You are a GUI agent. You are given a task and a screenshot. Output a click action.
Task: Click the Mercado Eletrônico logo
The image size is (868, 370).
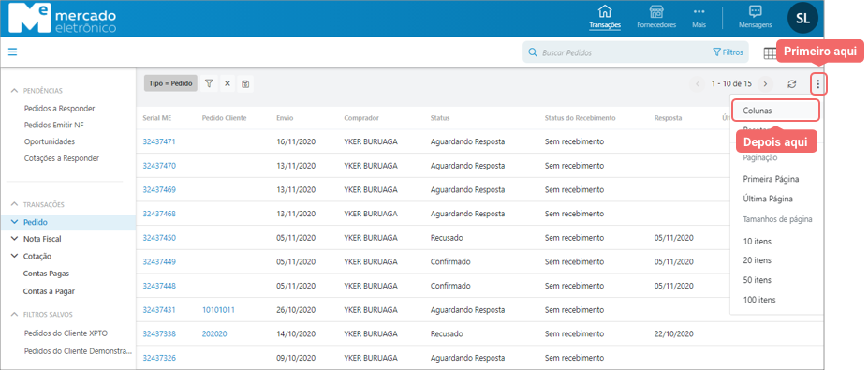(x=63, y=18)
